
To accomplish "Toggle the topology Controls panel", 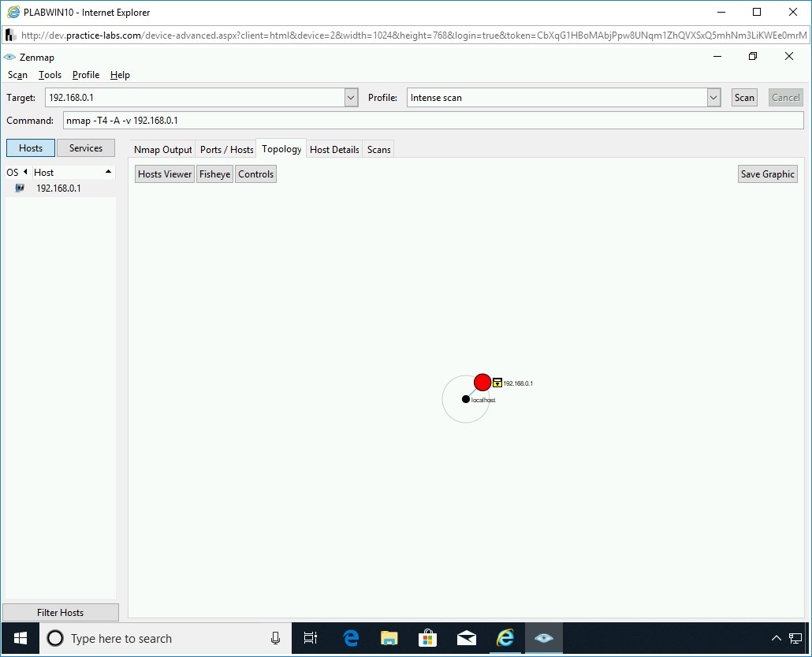I will click(x=255, y=174).
